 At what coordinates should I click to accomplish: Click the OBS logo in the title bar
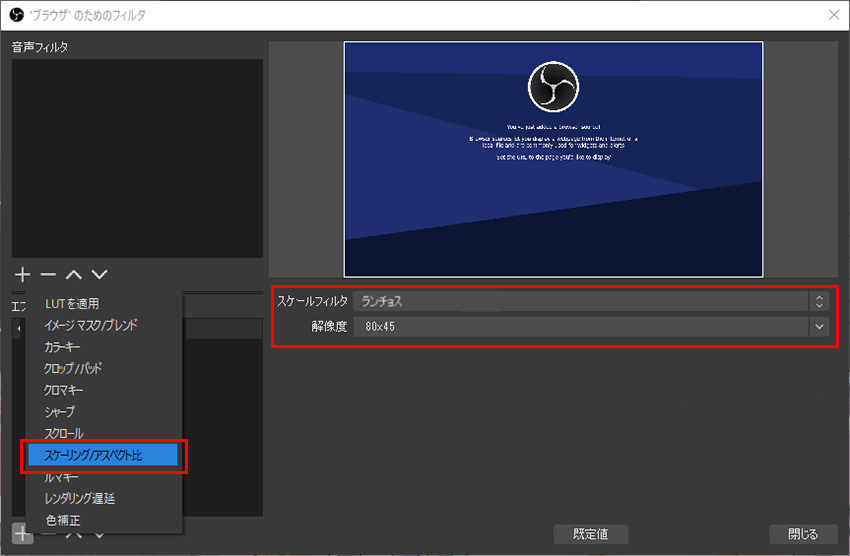(x=16, y=14)
